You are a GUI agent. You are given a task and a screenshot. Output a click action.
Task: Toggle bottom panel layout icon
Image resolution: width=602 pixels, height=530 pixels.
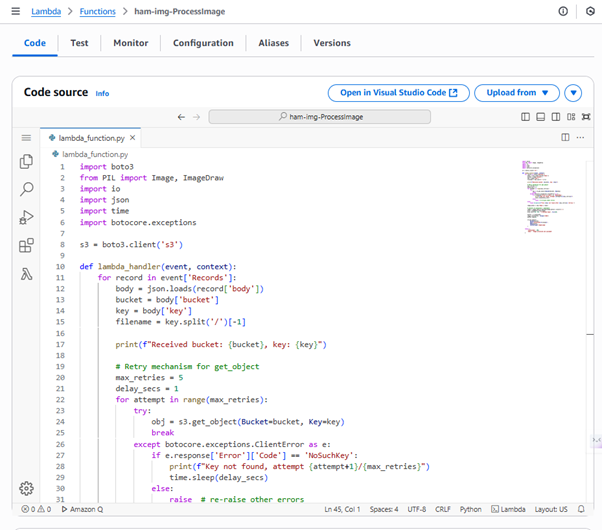point(540,117)
